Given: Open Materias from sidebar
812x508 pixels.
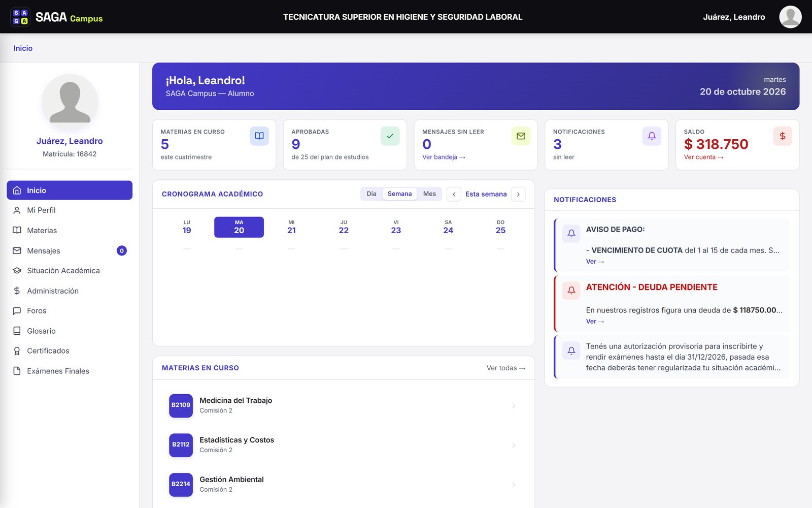Looking at the screenshot, I should tap(70, 231).
